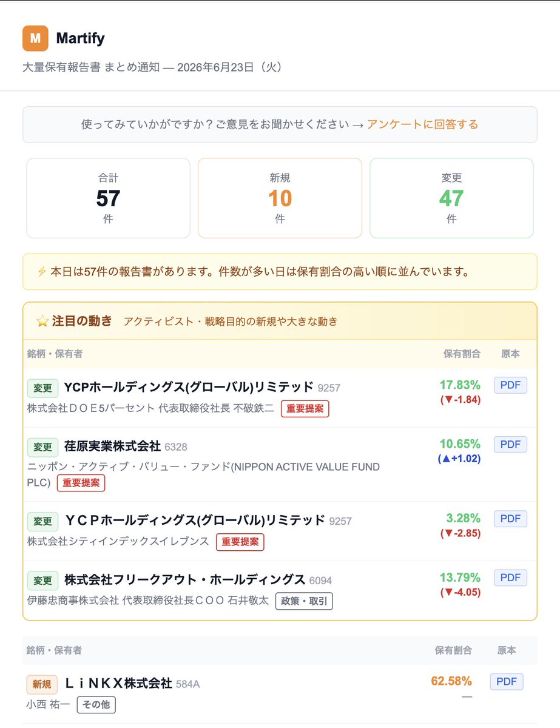Select the 変更 47件 summary card
The width and height of the screenshot is (560, 728).
pyautogui.click(x=451, y=198)
